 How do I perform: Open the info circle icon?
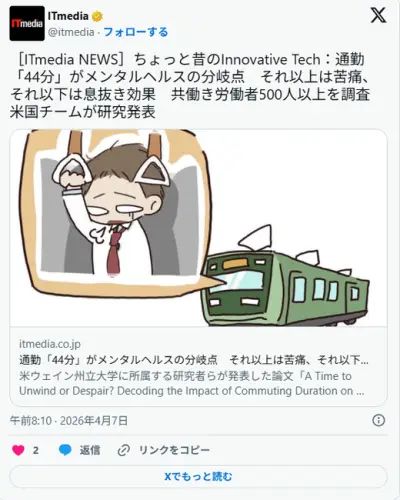[x=378, y=420]
